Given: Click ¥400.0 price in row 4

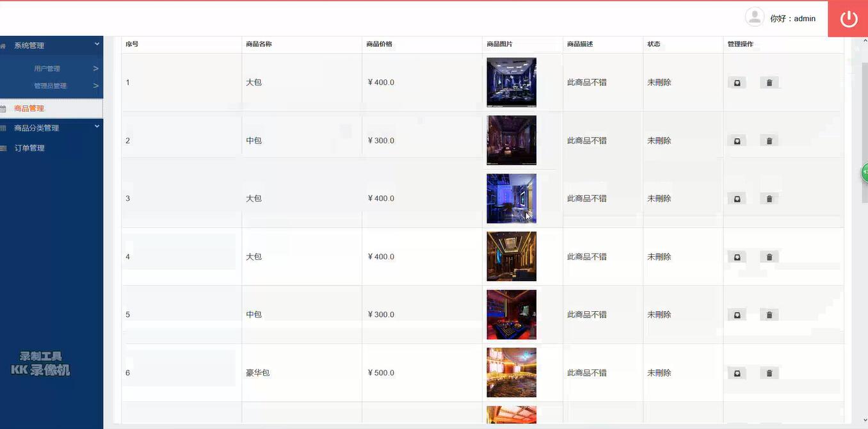Looking at the screenshot, I should pos(381,256).
